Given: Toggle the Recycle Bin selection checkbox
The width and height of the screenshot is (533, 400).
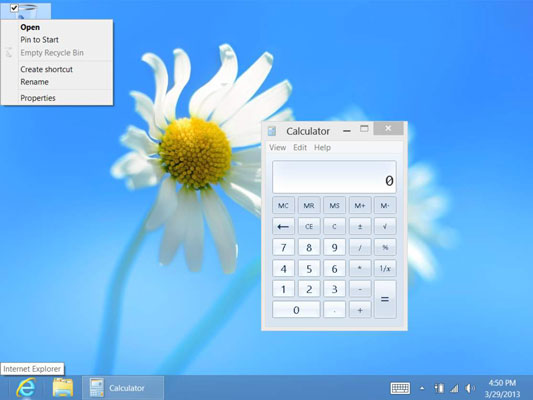Looking at the screenshot, I should [x=14, y=8].
